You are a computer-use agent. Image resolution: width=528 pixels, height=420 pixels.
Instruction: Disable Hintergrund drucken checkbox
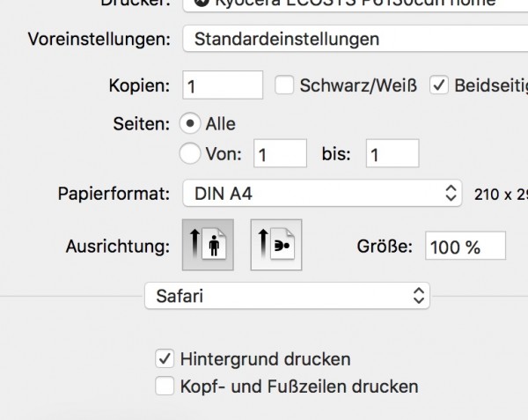point(165,358)
